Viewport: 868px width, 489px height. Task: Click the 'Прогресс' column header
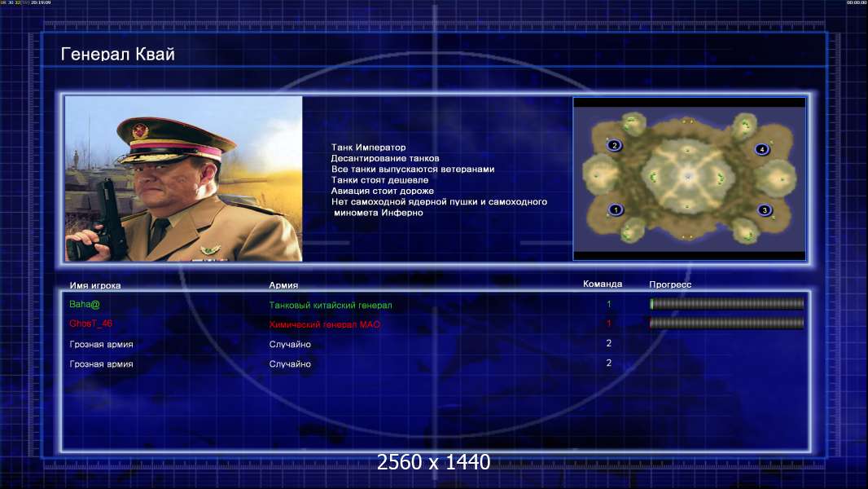[x=670, y=284]
